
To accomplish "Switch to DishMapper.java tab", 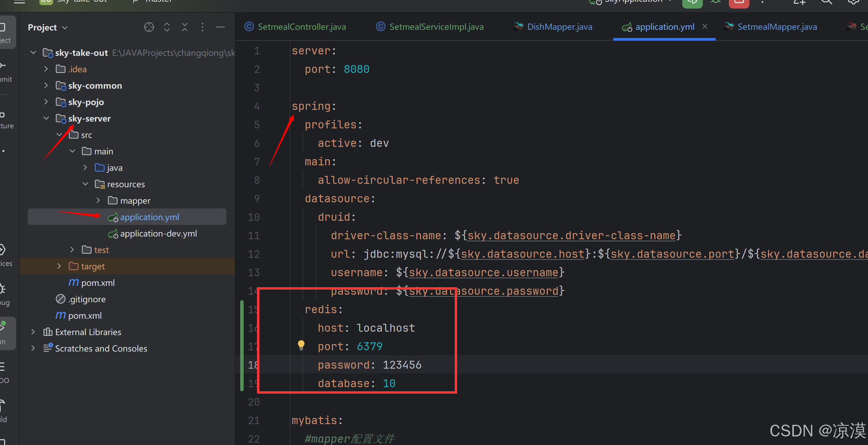I will click(559, 27).
